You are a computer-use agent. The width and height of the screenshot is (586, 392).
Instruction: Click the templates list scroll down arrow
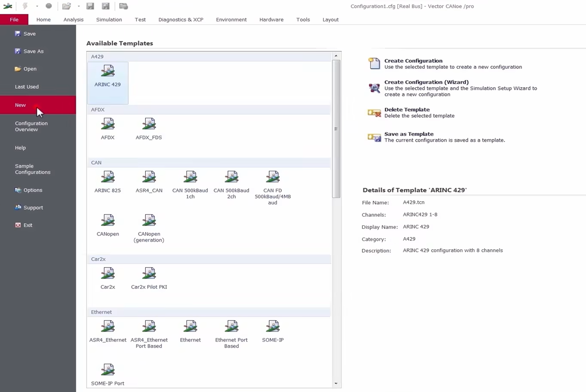pyautogui.click(x=336, y=383)
